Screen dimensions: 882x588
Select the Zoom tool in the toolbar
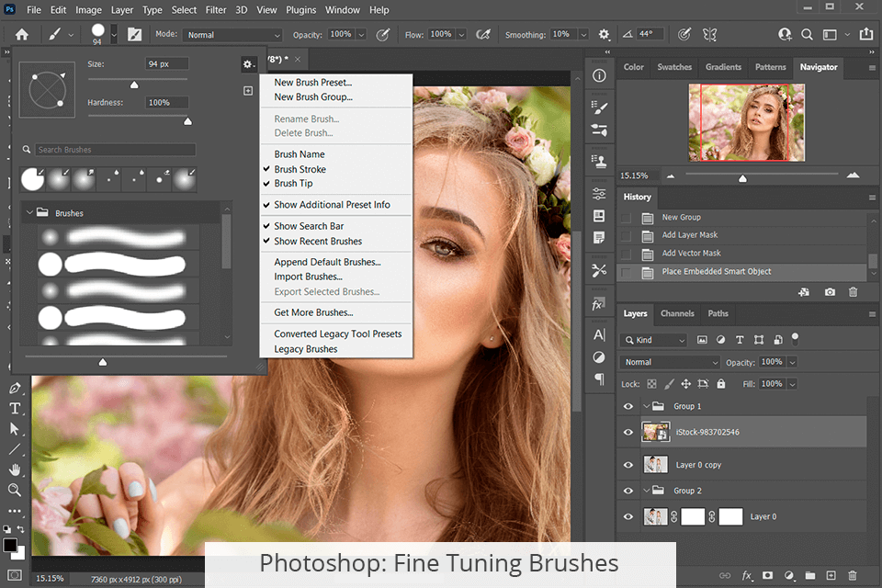pyautogui.click(x=15, y=490)
